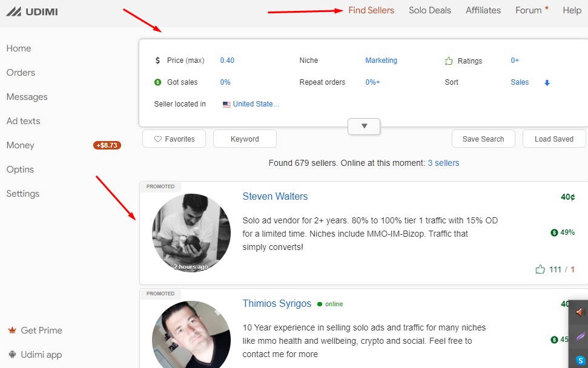
Task: Click the blue sort direction arrow
Action: pyautogui.click(x=547, y=83)
